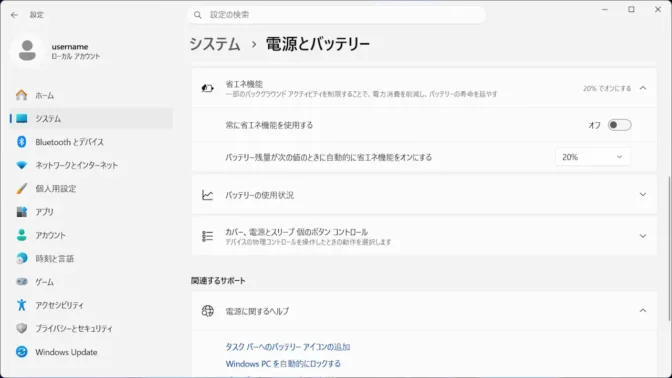Close the Settings window
The height and width of the screenshot is (378, 672).
(x=658, y=9)
